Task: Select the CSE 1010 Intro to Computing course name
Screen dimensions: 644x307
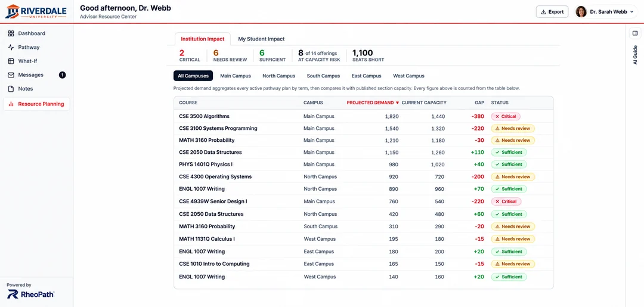Action: (214, 264)
